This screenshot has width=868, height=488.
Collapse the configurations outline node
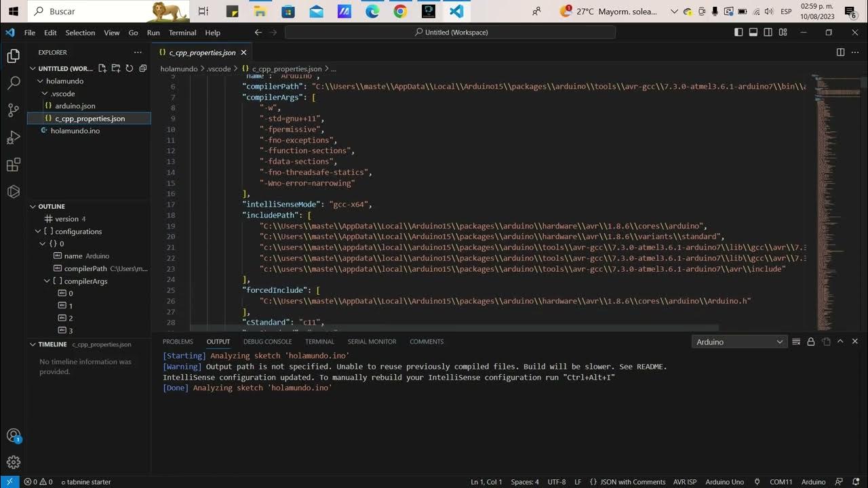tap(38, 231)
